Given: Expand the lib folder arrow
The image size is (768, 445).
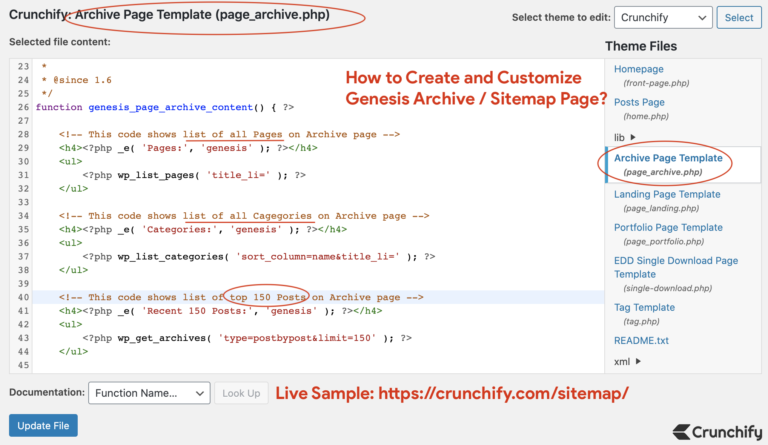Looking at the screenshot, I should pyautogui.click(x=632, y=136).
